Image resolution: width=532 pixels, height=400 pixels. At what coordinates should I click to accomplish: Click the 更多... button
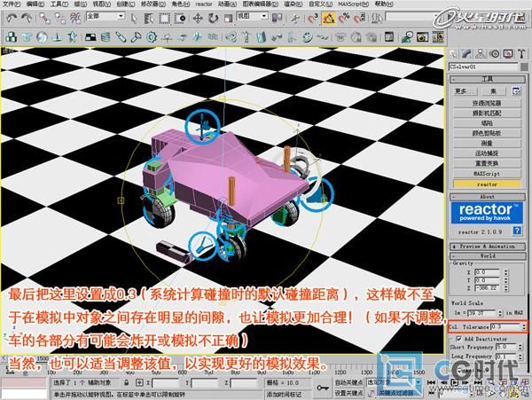click(x=465, y=91)
